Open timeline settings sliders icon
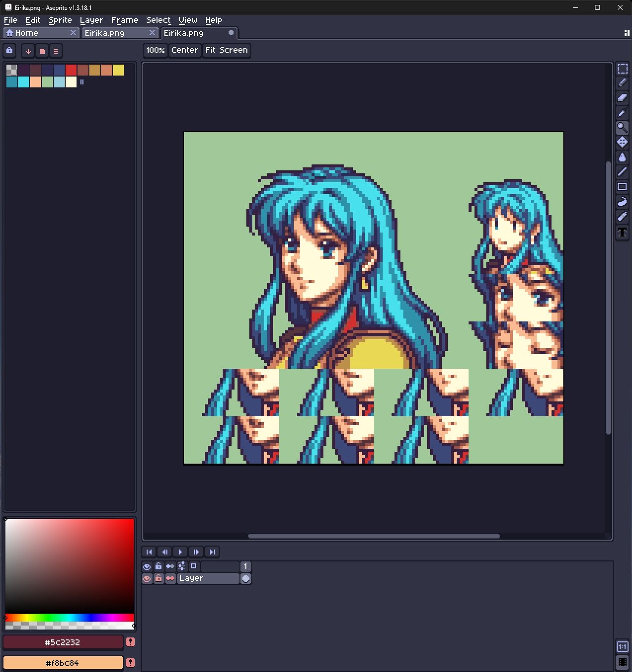 pyautogui.click(x=182, y=566)
